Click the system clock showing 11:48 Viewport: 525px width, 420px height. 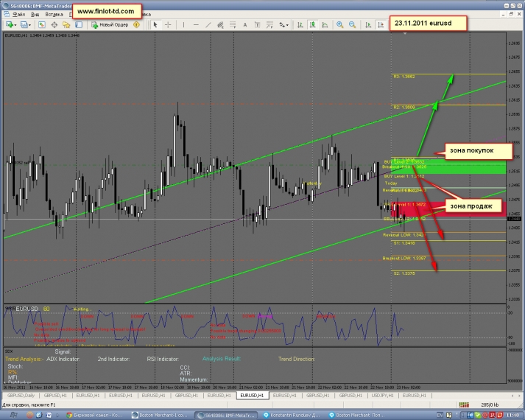coord(514,416)
